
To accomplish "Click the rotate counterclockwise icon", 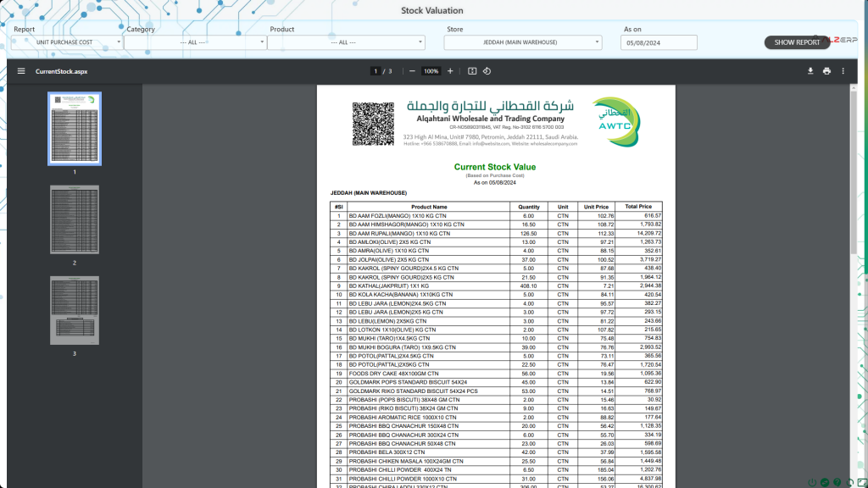I will (487, 71).
